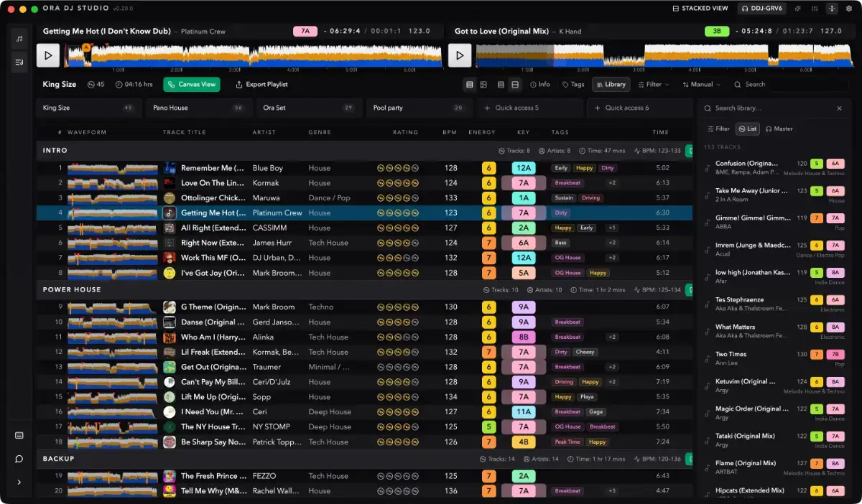862x504 pixels.
Task: Switch to Canvas View
Action: pyautogui.click(x=192, y=84)
